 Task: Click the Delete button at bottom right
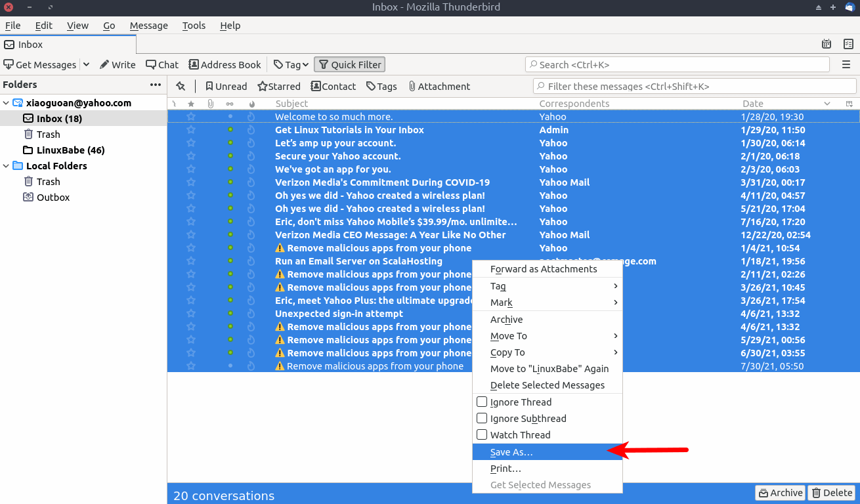(832, 493)
